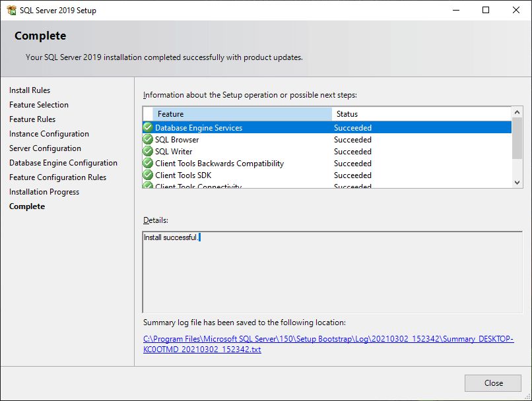Click Server Configuration step in sidebar
The width and height of the screenshot is (532, 401).
coord(45,148)
